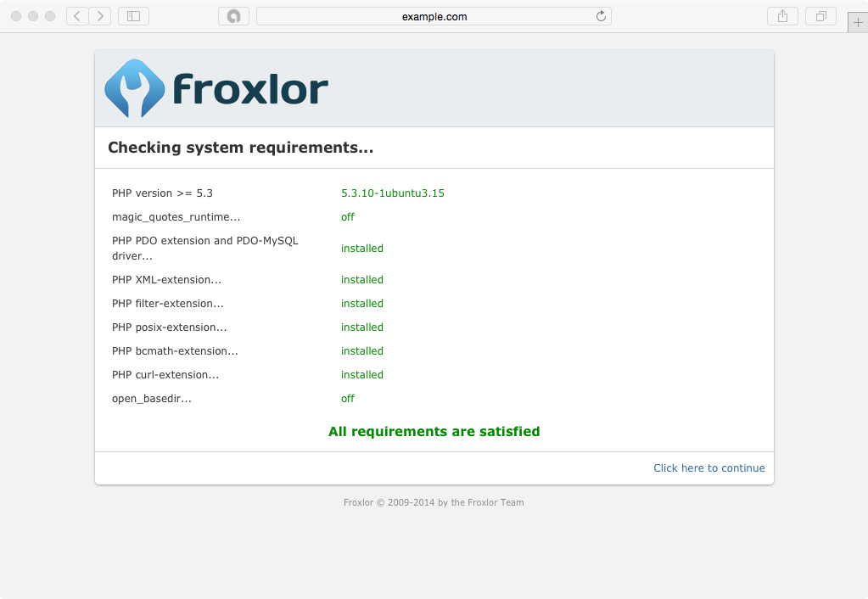Minimize the window with the middle traffic-light button
This screenshot has width=868, height=599.
[x=33, y=16]
